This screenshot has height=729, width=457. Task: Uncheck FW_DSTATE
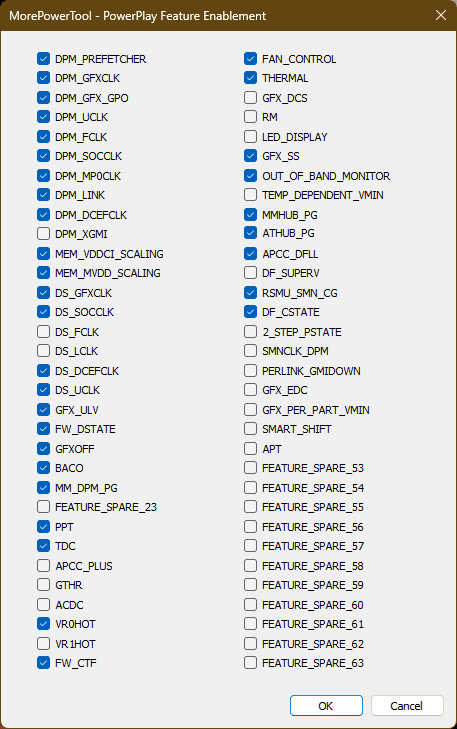coord(43,429)
